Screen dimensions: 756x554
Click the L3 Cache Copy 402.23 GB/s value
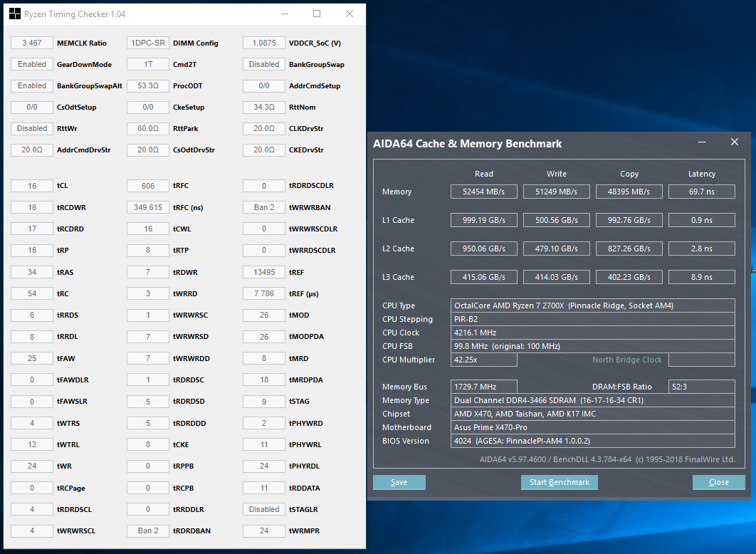point(629,277)
